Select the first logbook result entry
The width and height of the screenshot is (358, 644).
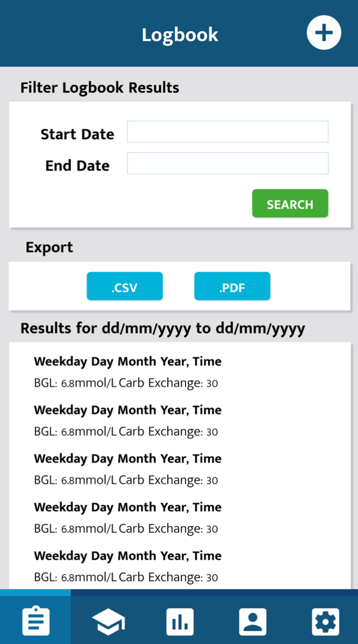pyautogui.click(x=128, y=372)
